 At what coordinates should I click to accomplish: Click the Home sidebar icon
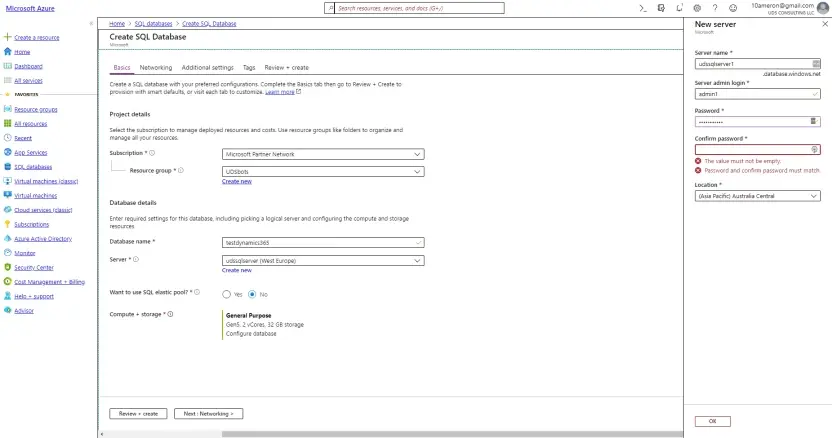7,51
